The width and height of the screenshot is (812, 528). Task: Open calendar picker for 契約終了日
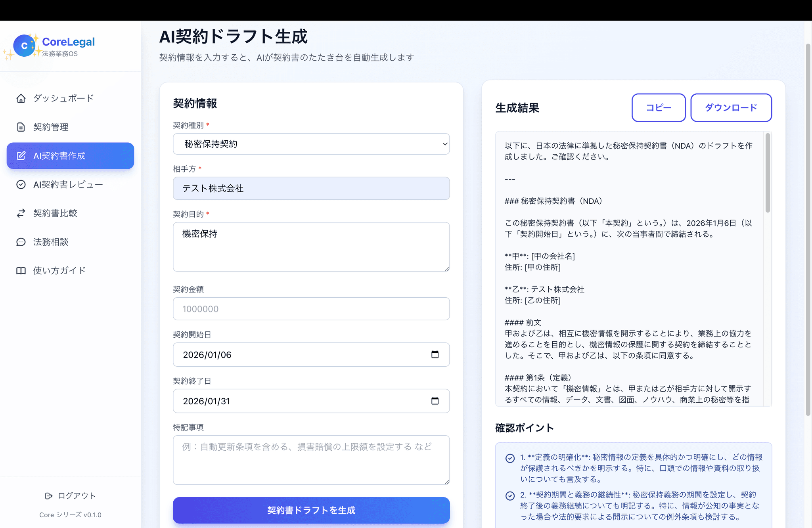[x=435, y=401]
